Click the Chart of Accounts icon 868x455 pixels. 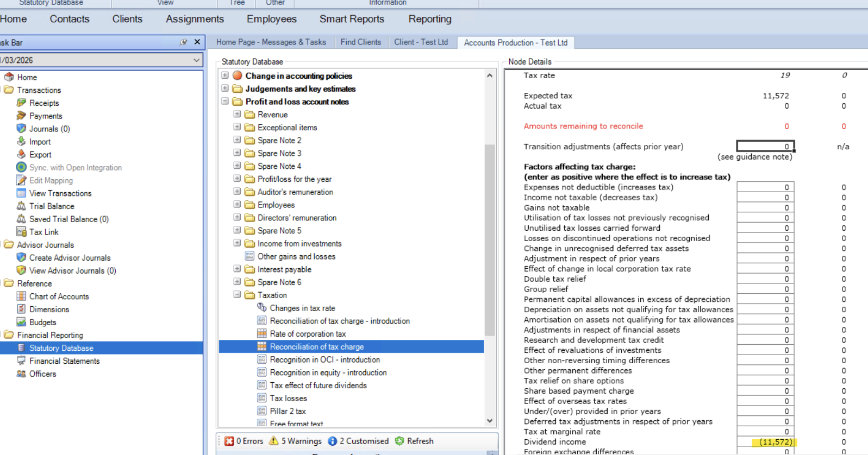click(21, 296)
